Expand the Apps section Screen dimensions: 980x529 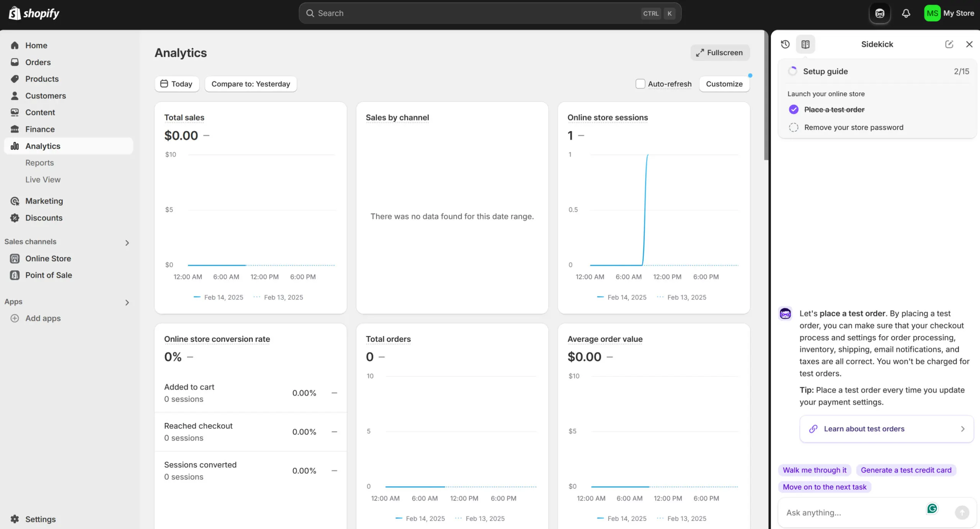127,302
